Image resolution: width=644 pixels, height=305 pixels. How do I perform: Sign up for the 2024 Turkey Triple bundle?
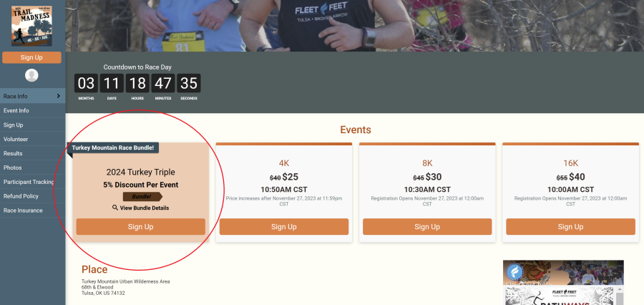coord(140,227)
